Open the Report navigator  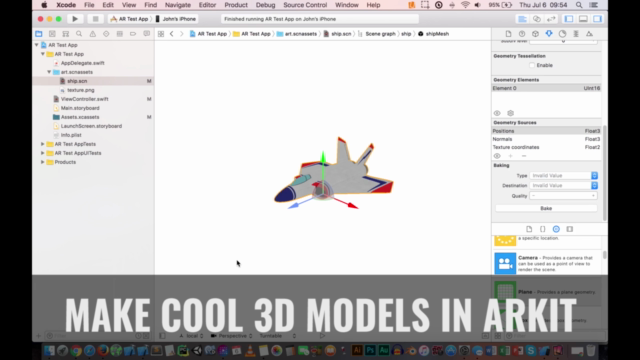[147, 34]
